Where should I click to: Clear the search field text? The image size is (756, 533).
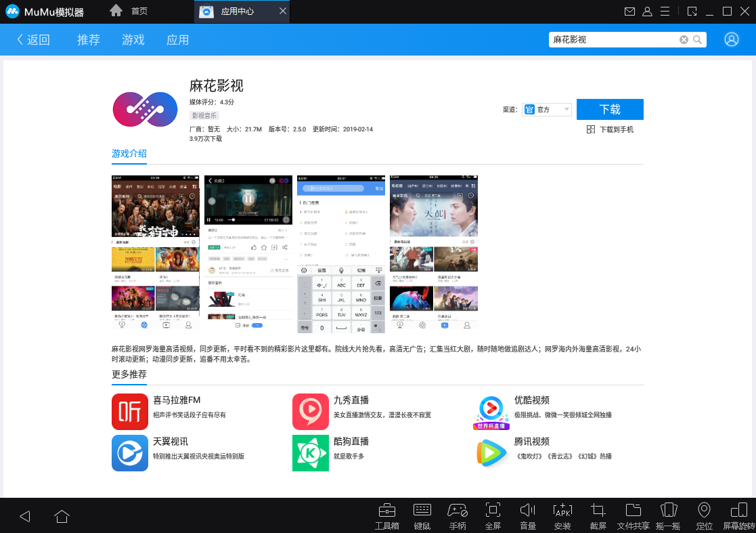[684, 40]
